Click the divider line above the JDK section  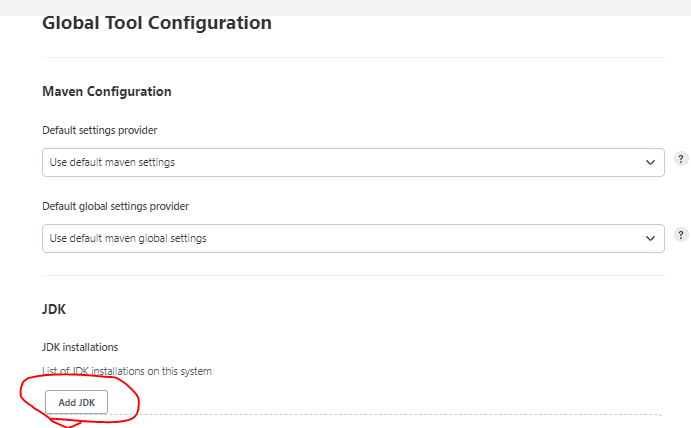pyautogui.click(x=353, y=275)
